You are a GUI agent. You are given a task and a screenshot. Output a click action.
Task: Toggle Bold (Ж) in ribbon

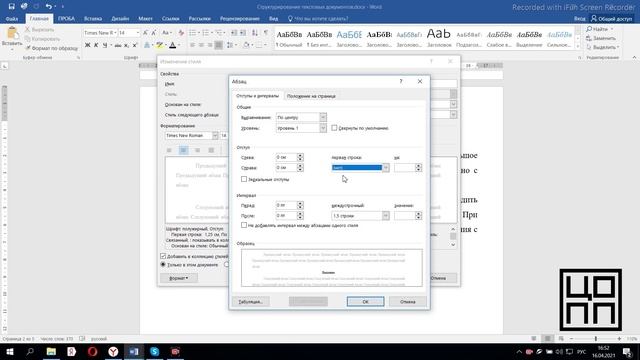coord(87,45)
